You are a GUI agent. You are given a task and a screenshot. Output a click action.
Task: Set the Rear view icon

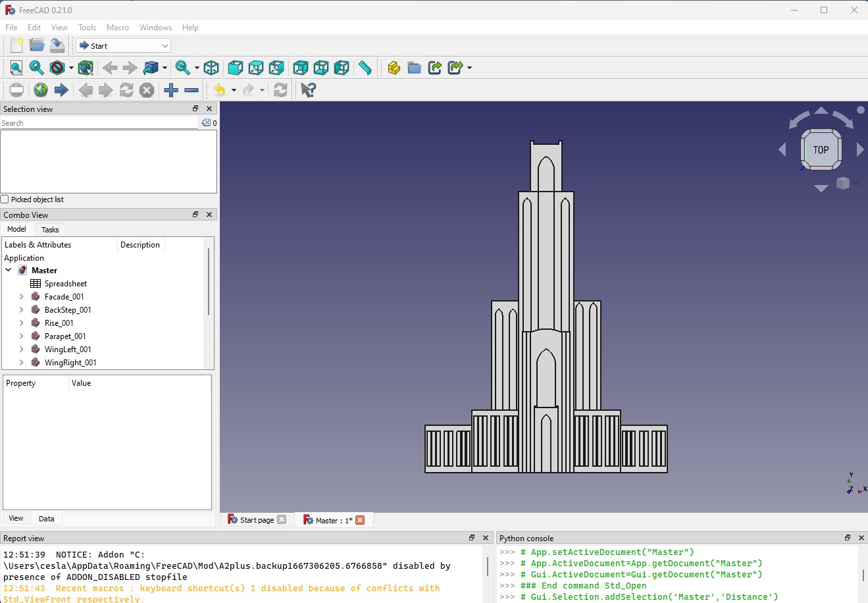[x=300, y=68]
